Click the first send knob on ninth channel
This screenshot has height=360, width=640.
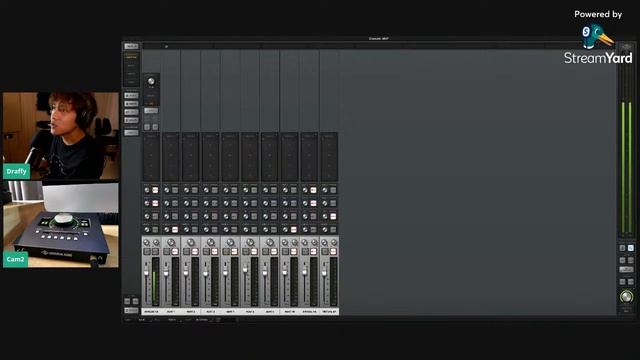305,190
